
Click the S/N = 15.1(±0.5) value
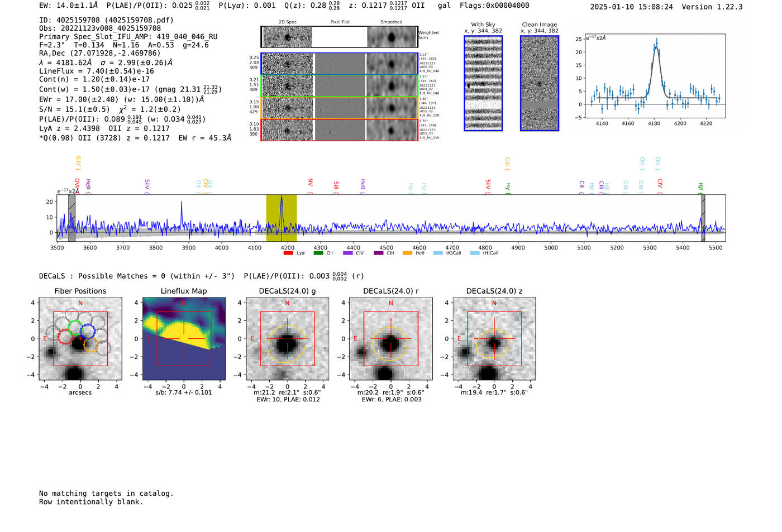(x=74, y=109)
